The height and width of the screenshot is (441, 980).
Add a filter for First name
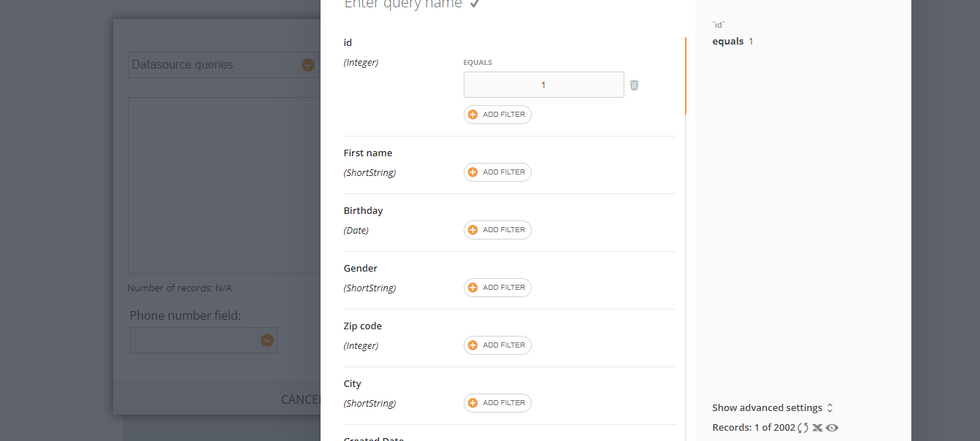[497, 172]
